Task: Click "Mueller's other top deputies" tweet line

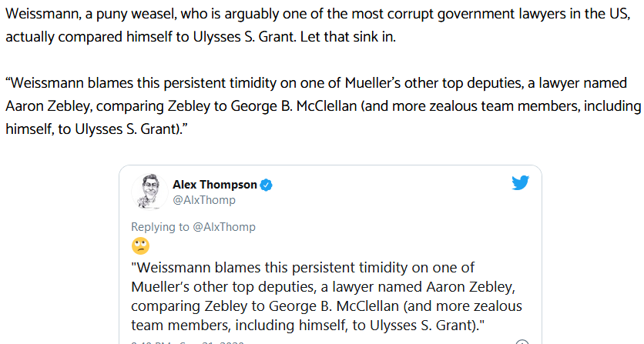Action: (x=224, y=286)
